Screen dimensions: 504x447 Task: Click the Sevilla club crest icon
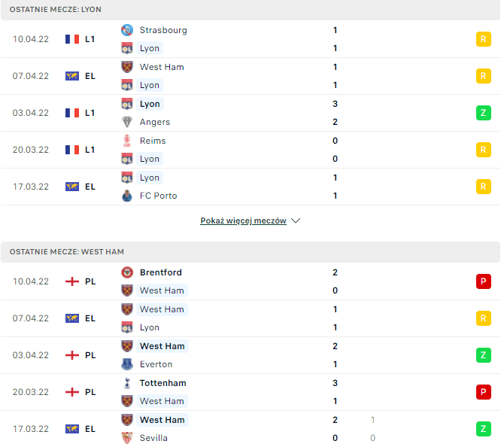(x=126, y=438)
